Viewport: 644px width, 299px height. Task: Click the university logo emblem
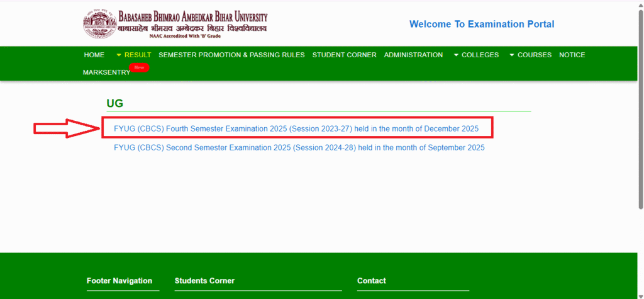pyautogui.click(x=100, y=25)
